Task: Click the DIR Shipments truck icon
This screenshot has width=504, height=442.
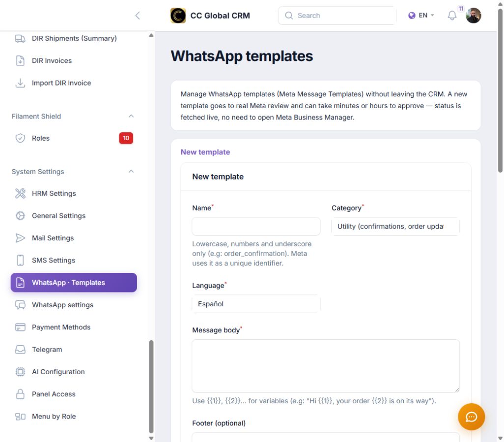Action: 20,39
